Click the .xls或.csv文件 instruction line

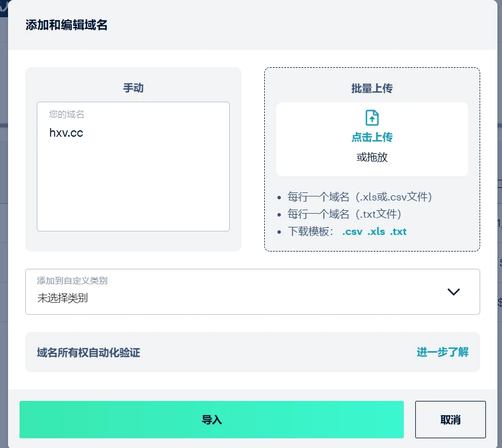(360, 197)
